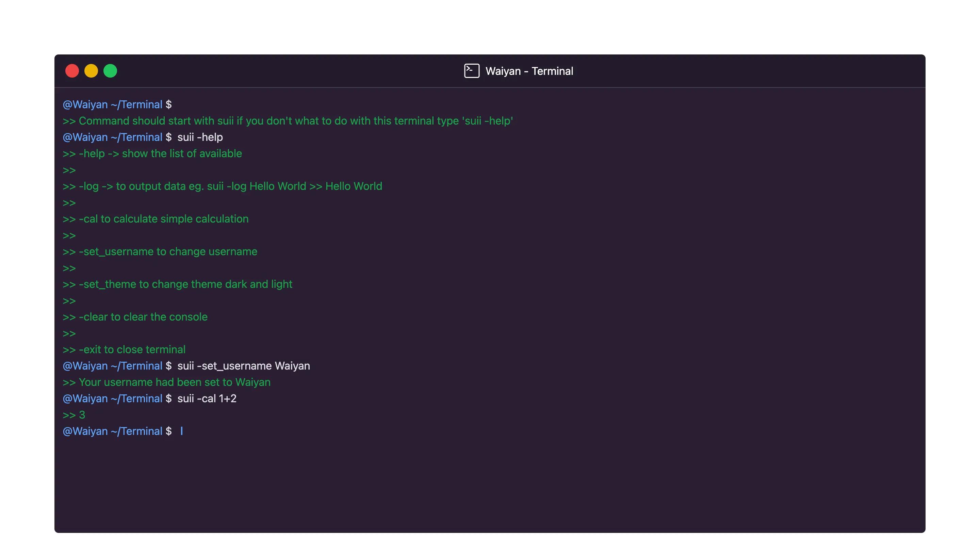Click the '@Waiyan ~/Terminal' prompt before 'suii -cal'
The width and height of the screenshot is (980, 554).
point(113,398)
